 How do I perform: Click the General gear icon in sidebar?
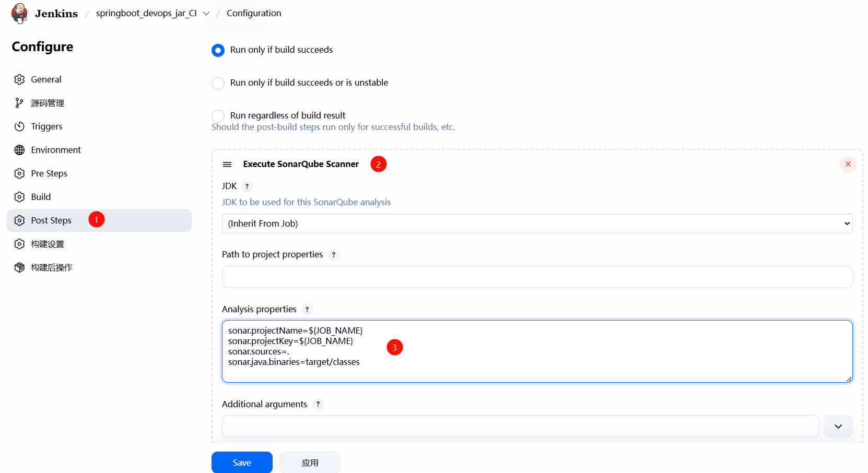[19, 79]
